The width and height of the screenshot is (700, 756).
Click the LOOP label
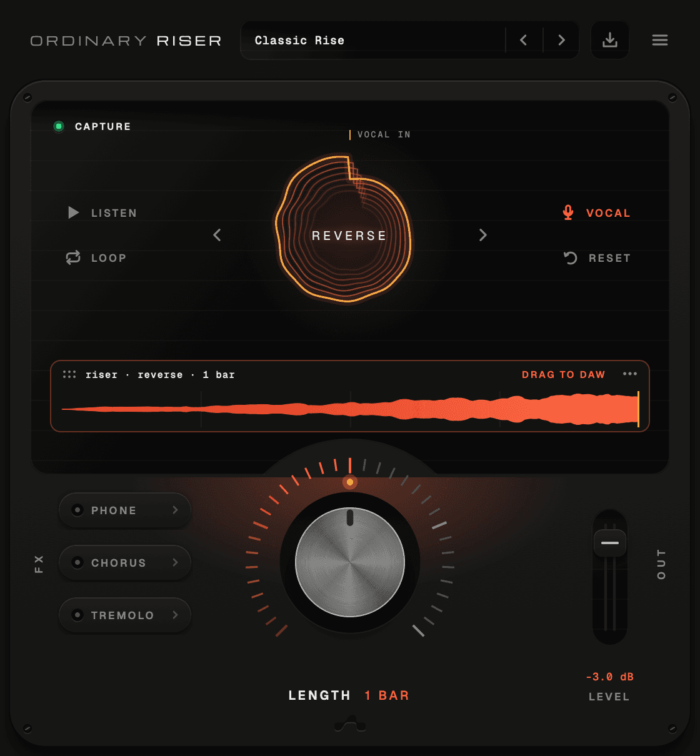click(109, 258)
